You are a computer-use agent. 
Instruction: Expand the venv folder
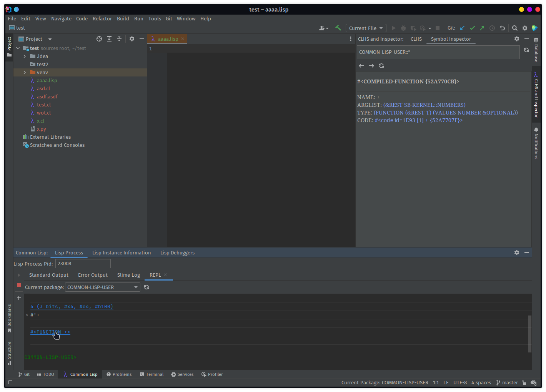coord(25,72)
